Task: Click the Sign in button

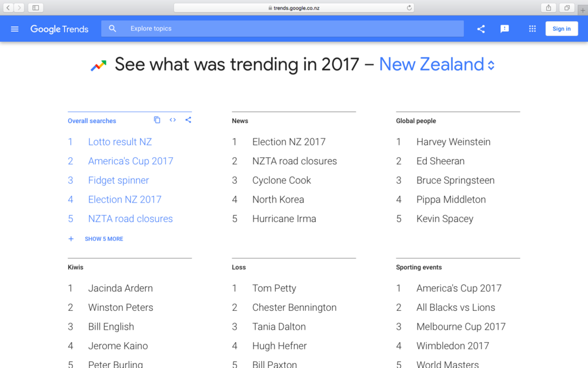Action: tap(561, 29)
